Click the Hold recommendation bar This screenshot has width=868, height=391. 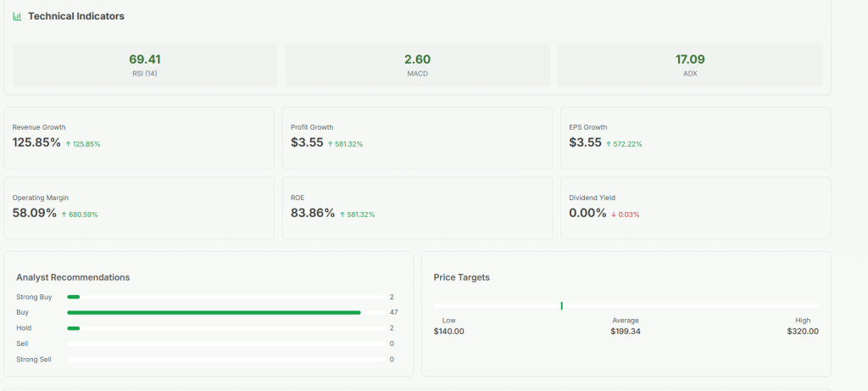(x=74, y=327)
